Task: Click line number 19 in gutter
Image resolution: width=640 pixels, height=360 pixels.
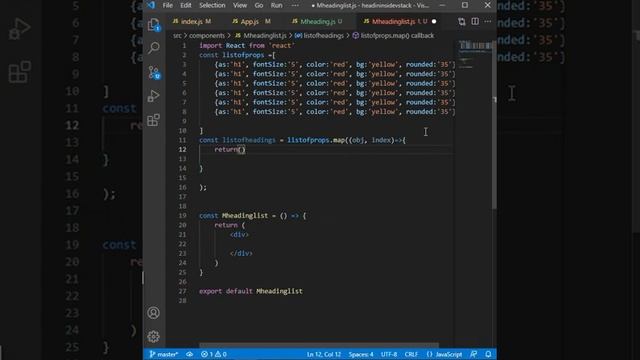Action: tap(182, 216)
